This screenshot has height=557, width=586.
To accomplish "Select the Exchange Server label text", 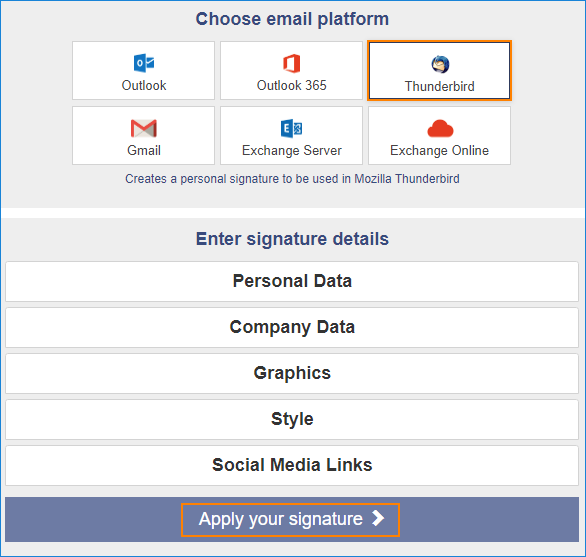I will (x=292, y=151).
